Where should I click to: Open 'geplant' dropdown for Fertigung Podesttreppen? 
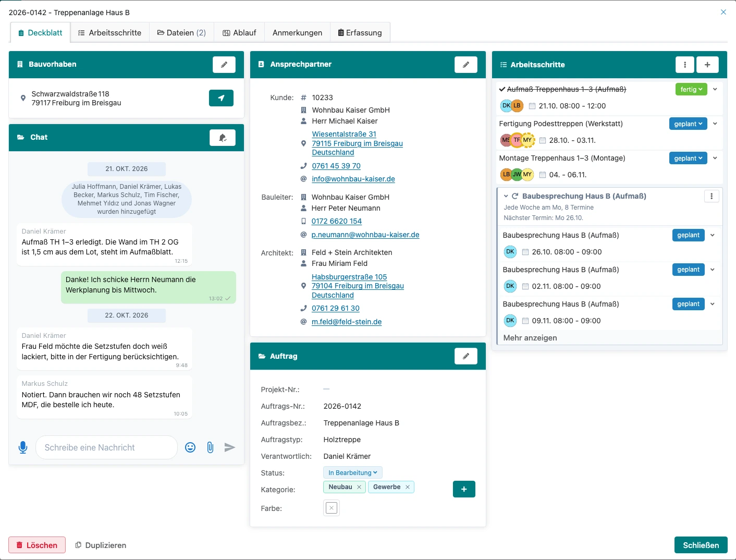click(x=688, y=124)
